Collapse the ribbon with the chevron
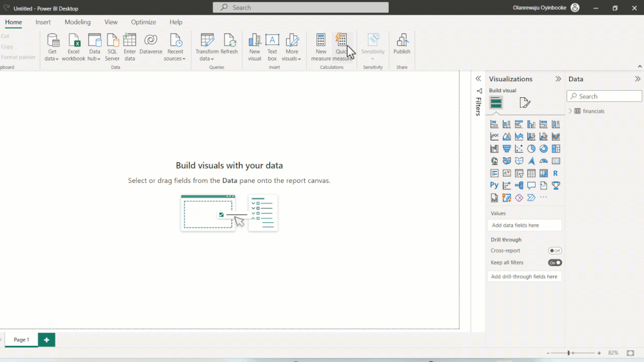 pyautogui.click(x=639, y=66)
